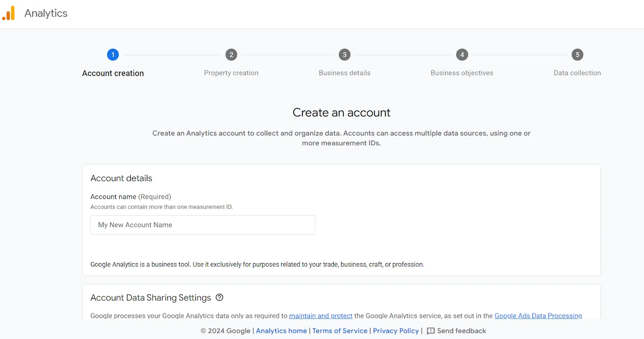Select step 5 circle for Data collection
The height and width of the screenshot is (339, 644).
[x=577, y=55]
